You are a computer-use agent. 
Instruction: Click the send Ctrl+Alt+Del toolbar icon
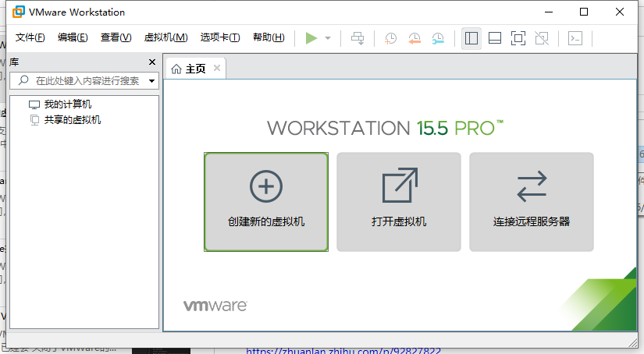(358, 38)
